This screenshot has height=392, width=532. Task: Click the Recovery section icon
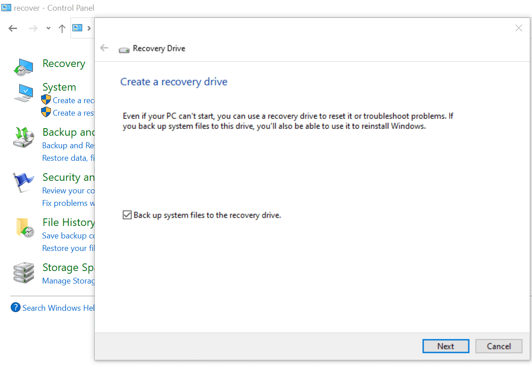23,67
